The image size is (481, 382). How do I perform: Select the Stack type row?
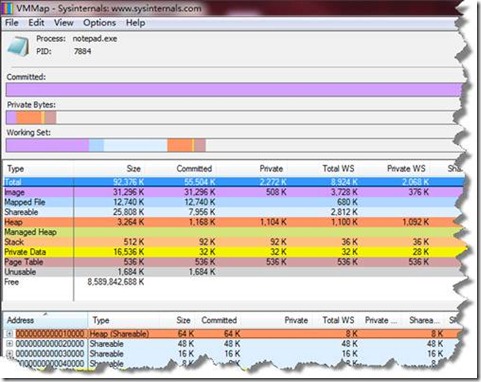[233, 242]
